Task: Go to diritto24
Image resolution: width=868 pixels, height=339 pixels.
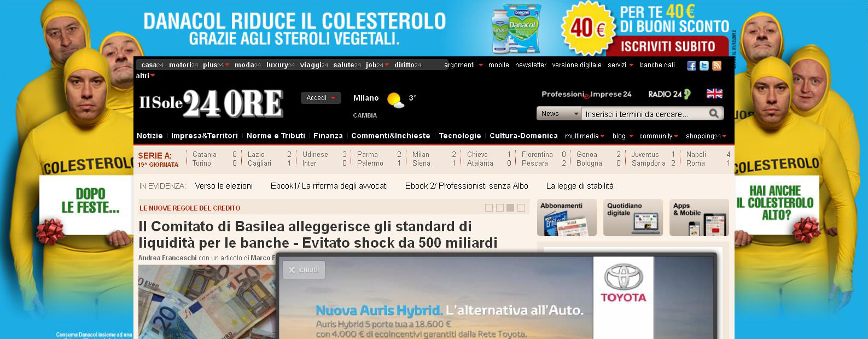Action: [408, 65]
